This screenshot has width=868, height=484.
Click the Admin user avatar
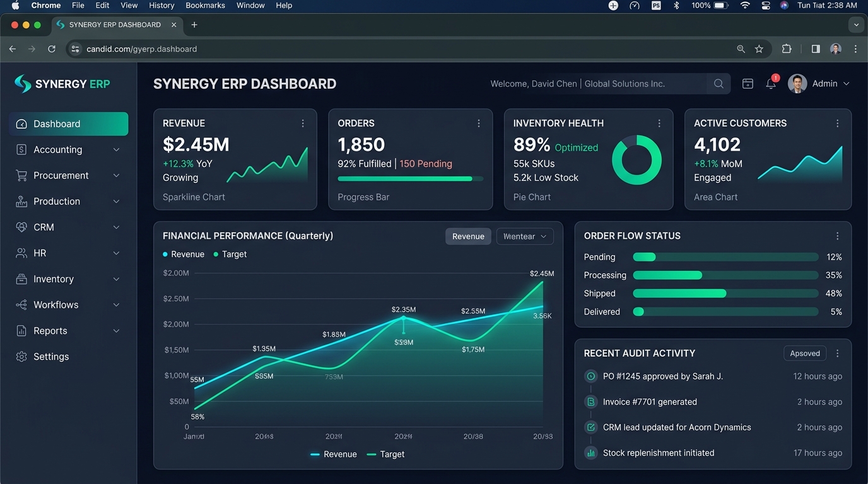point(797,84)
